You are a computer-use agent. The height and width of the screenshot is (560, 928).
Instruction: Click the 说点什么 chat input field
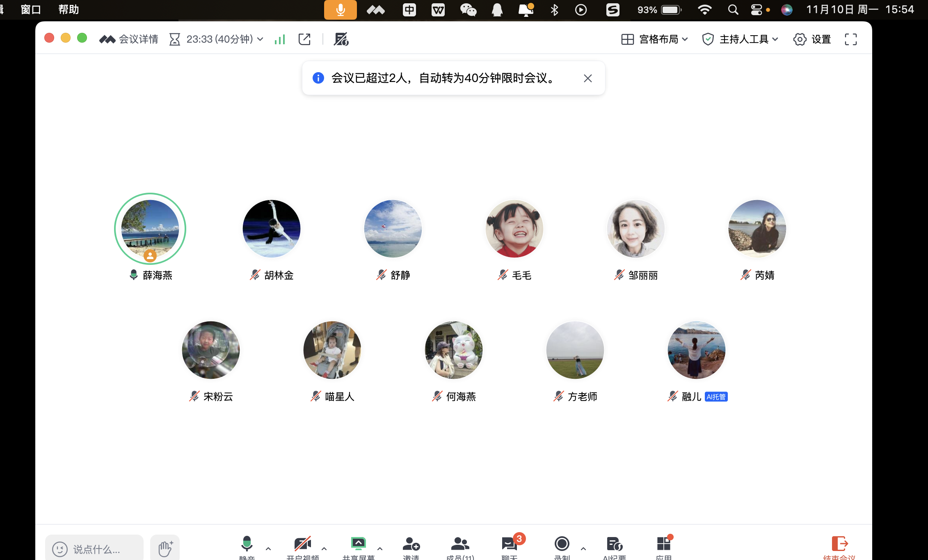tap(94, 549)
